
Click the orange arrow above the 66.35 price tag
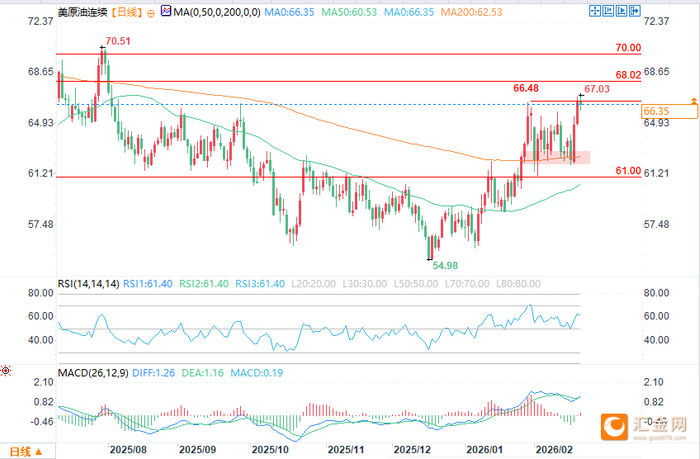point(693,100)
